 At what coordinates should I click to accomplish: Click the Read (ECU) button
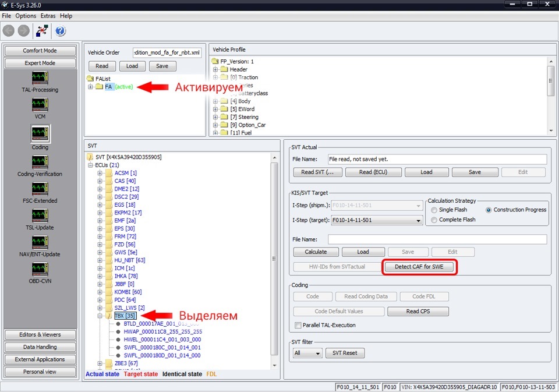pos(373,172)
